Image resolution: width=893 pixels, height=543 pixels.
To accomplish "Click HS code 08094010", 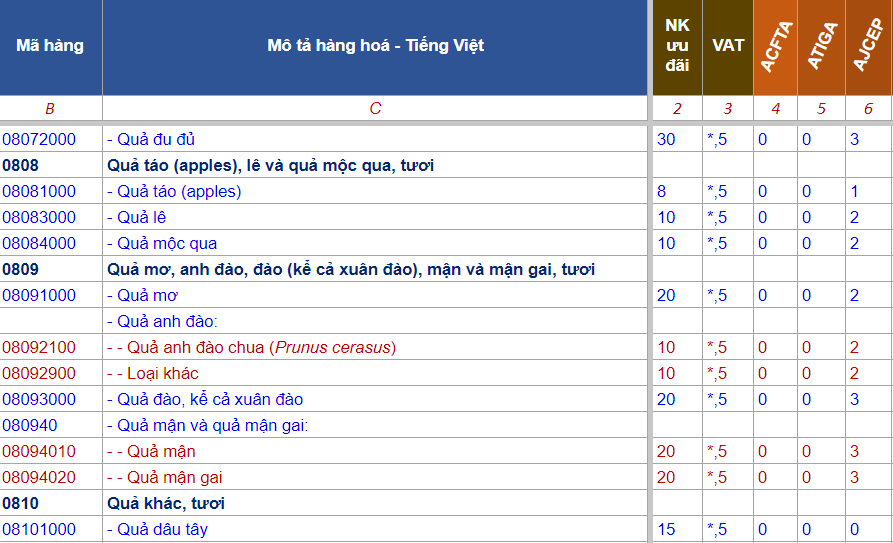I will pos(39,451).
